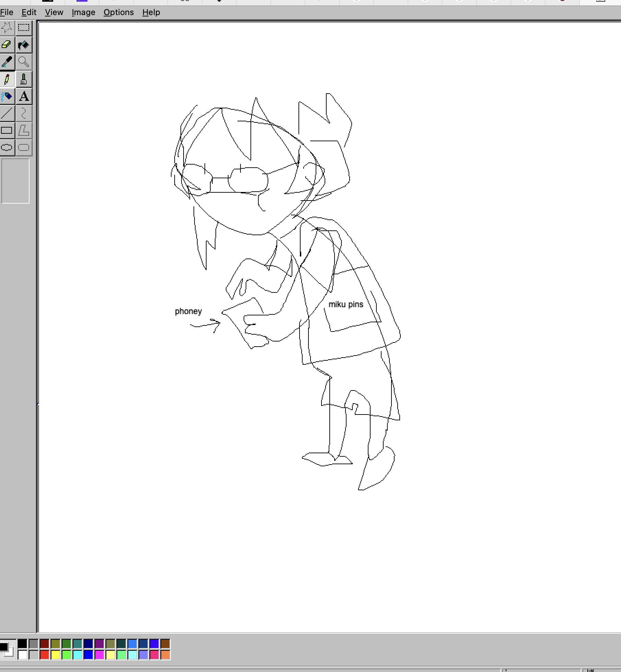The image size is (621, 672).
Task: Select the Free-Form Select tool
Action: point(7,27)
